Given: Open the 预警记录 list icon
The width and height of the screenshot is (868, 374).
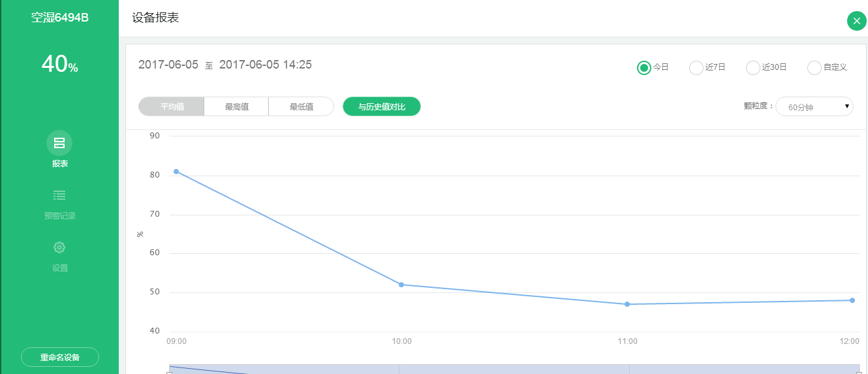Looking at the screenshot, I should click(59, 195).
